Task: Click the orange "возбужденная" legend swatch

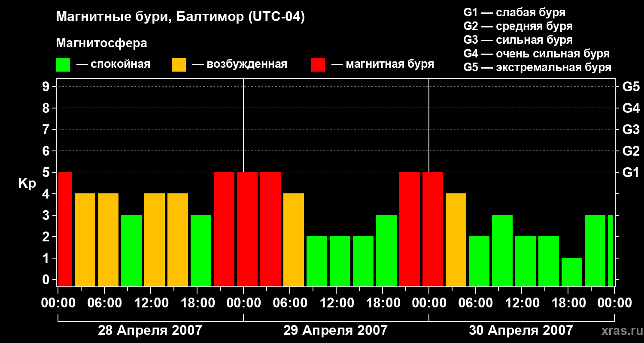Action: pyautogui.click(x=179, y=65)
